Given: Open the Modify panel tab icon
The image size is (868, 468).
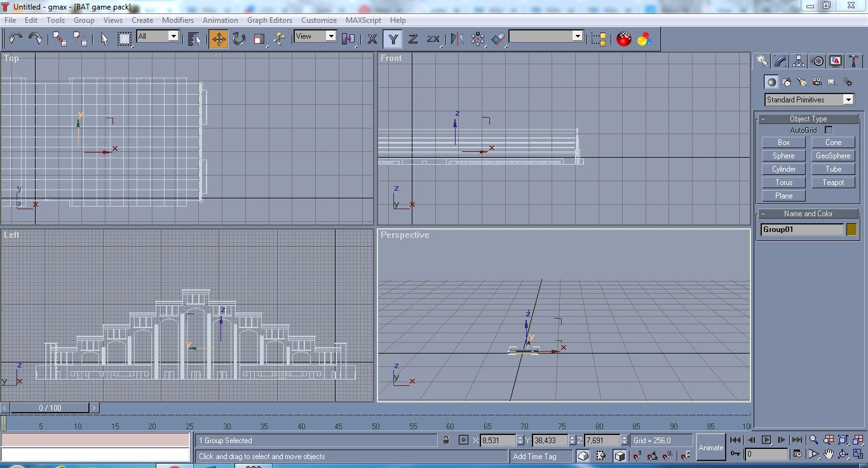Looking at the screenshot, I should click(780, 61).
